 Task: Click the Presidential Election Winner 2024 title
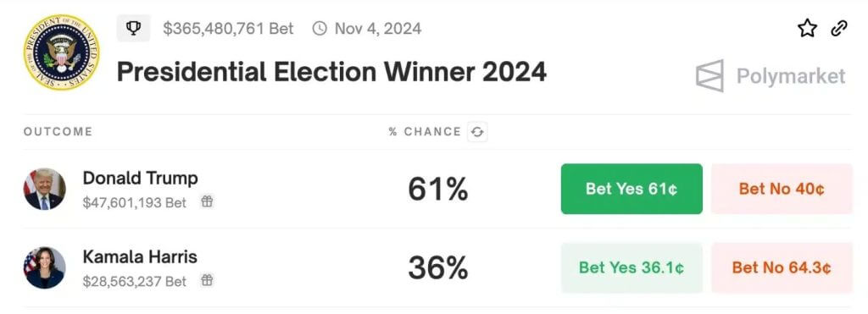click(331, 72)
